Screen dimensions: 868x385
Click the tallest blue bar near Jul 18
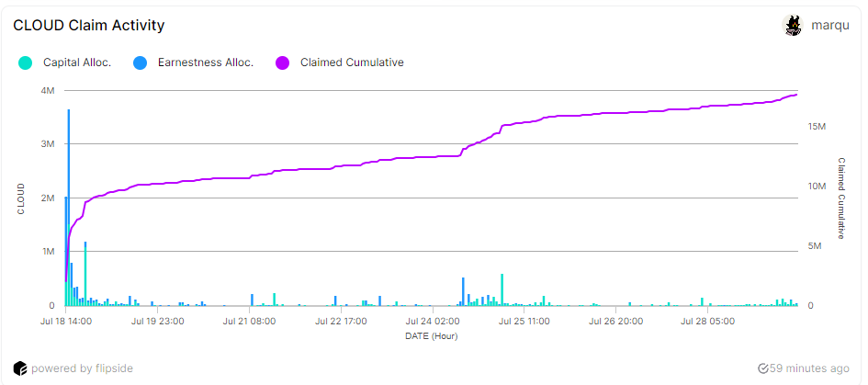(x=69, y=207)
